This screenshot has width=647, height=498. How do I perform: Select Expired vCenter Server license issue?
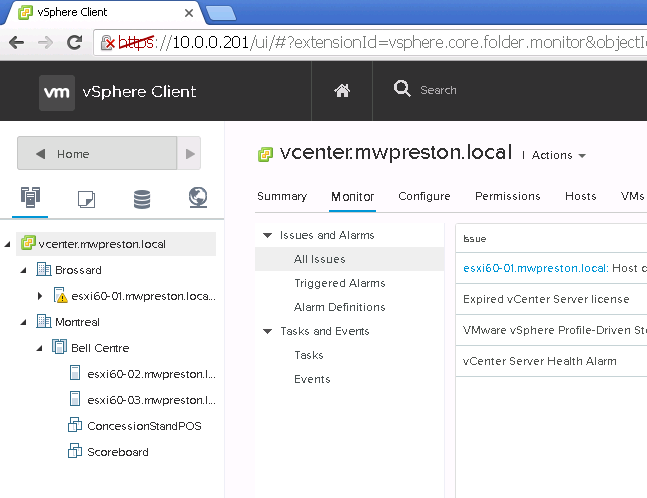551,299
